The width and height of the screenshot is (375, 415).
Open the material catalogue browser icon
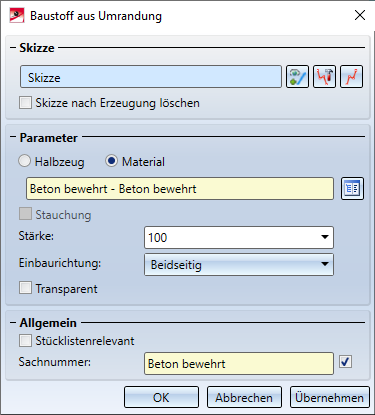click(352, 189)
